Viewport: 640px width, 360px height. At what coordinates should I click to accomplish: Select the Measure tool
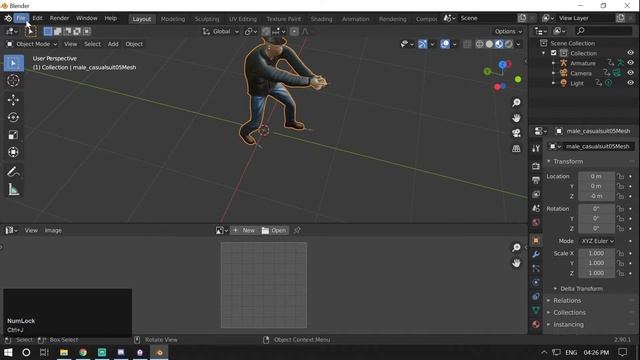[13, 189]
